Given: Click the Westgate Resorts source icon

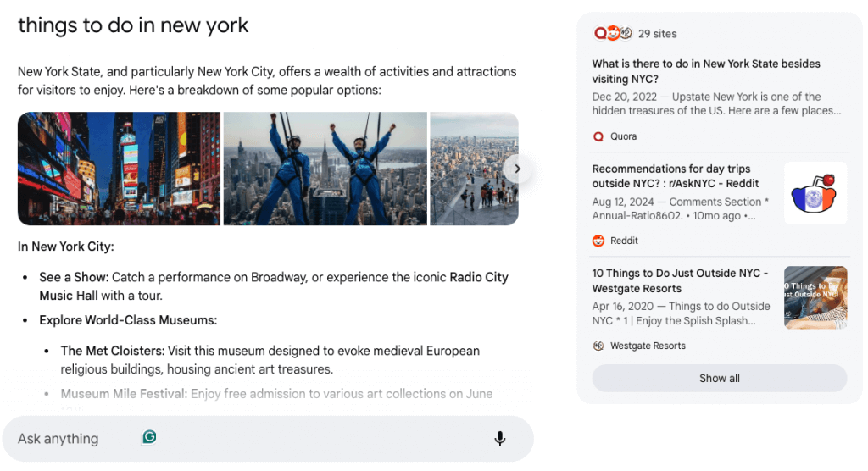Looking at the screenshot, I should (x=598, y=346).
